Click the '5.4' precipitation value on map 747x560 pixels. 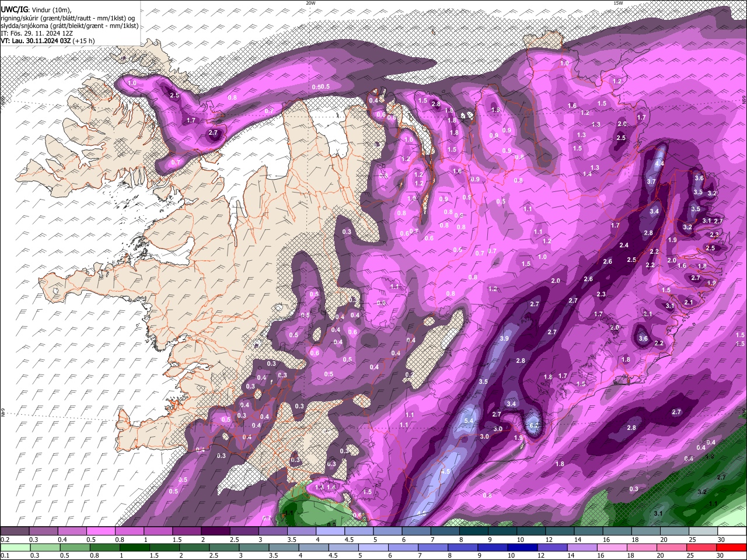click(469, 421)
